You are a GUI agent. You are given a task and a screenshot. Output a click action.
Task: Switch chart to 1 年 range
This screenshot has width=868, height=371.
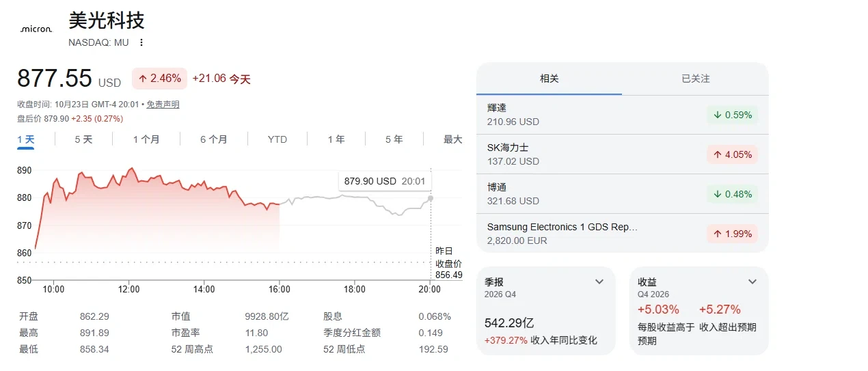(336, 139)
